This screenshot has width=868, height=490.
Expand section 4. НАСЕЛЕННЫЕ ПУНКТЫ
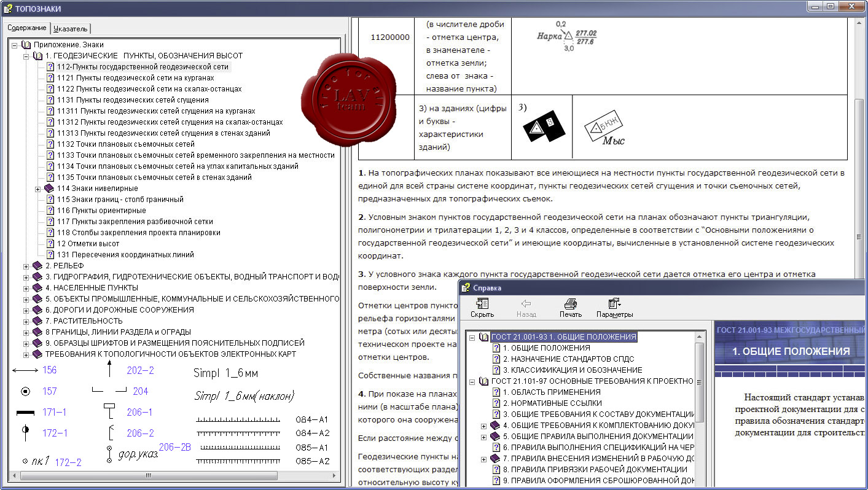click(x=26, y=288)
